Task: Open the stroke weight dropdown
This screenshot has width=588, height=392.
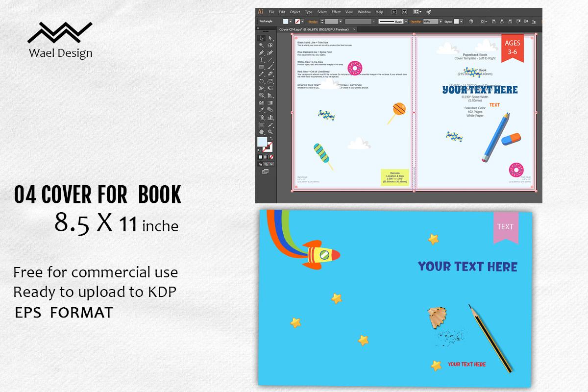Action: [x=341, y=22]
